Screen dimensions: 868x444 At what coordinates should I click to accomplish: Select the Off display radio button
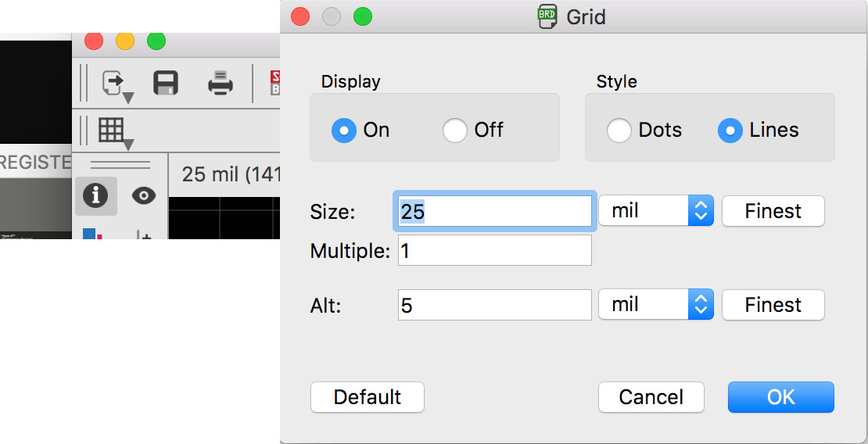454,130
